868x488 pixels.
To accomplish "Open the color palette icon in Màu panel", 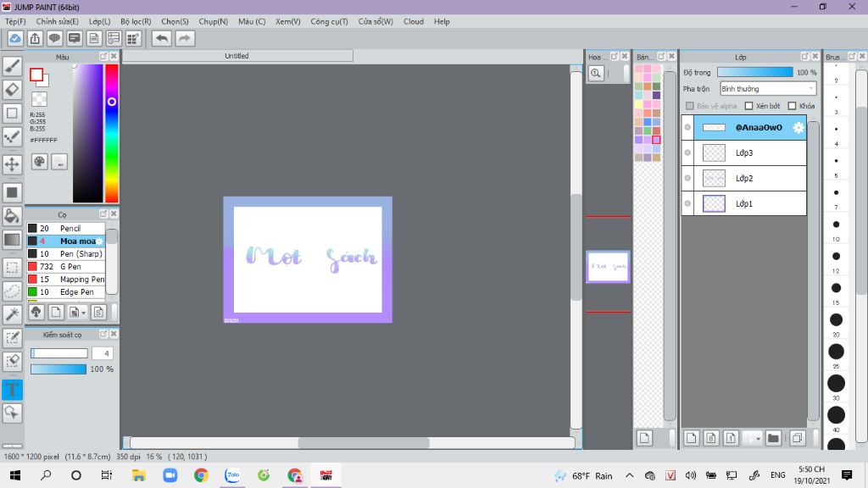I will (x=39, y=162).
